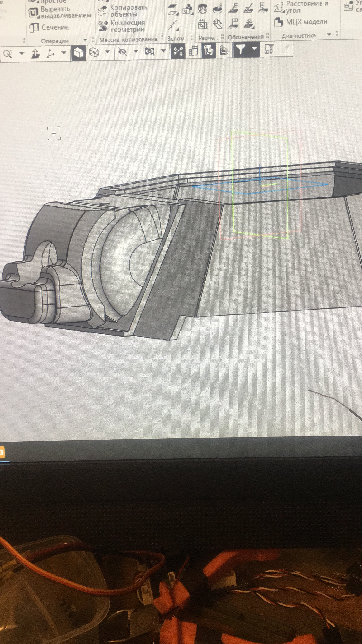Viewport: 362px width, 644px height.
Task: Open filter funnel dropdown arrow
Action: (x=254, y=48)
